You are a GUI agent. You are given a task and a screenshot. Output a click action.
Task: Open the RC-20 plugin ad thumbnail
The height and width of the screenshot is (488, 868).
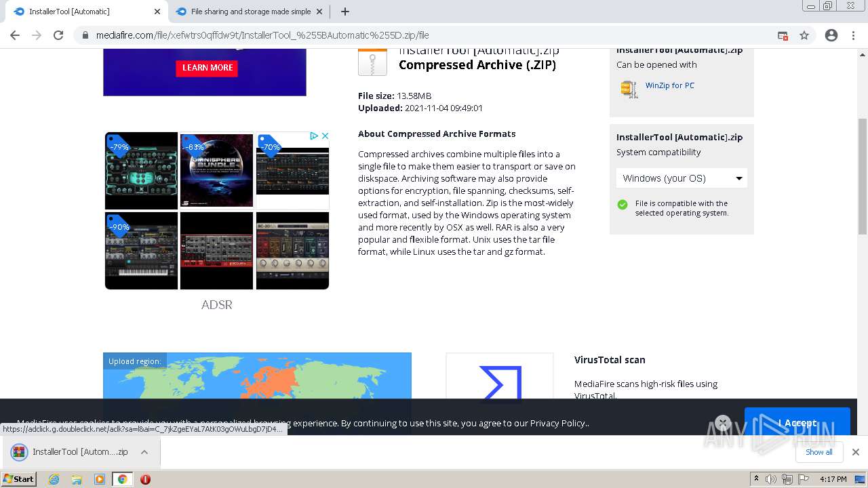[x=292, y=251]
